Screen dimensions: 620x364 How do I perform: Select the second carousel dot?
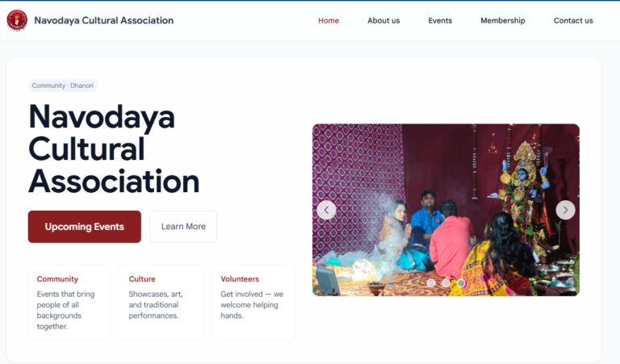coord(446,283)
